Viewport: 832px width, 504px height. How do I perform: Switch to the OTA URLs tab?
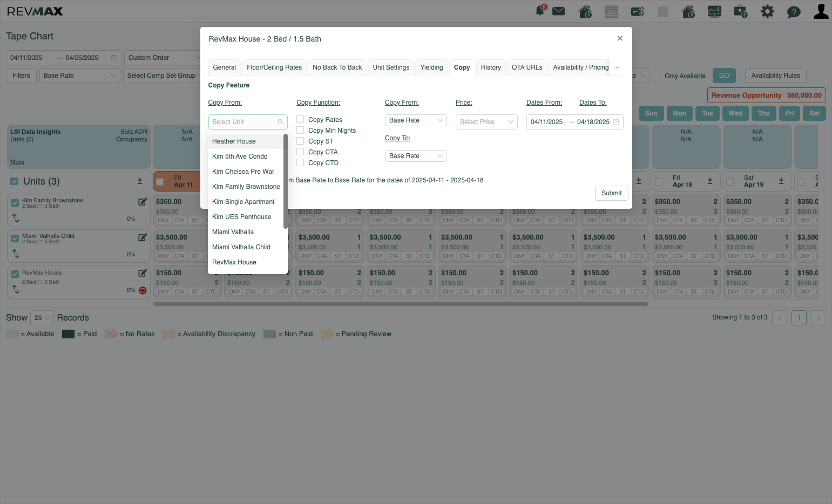pos(527,67)
